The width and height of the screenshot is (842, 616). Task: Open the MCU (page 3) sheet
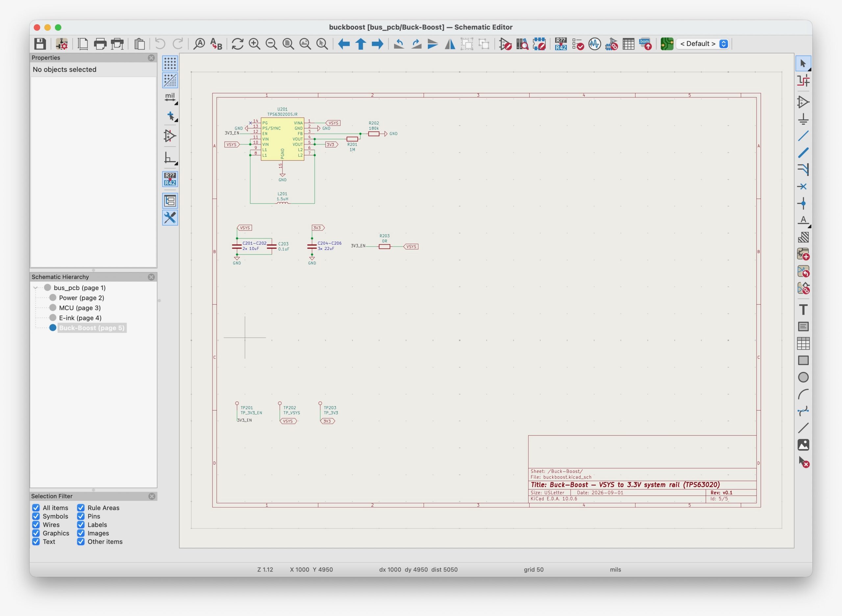pos(79,308)
